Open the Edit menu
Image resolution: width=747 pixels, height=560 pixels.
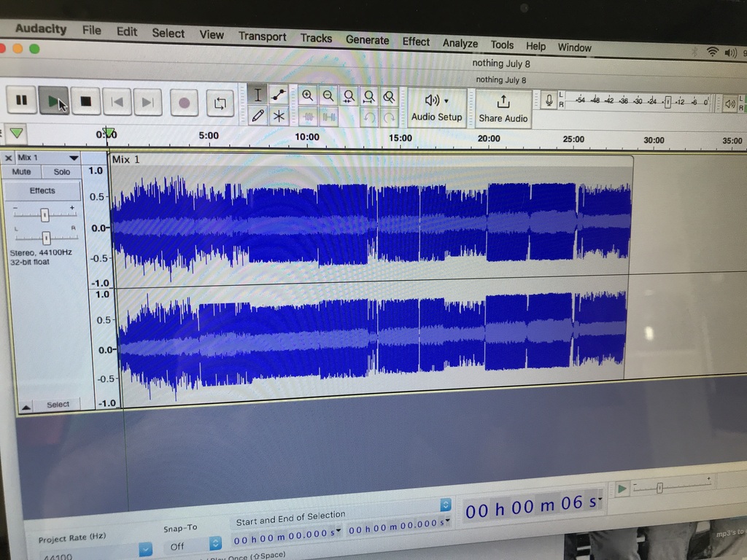tap(127, 32)
